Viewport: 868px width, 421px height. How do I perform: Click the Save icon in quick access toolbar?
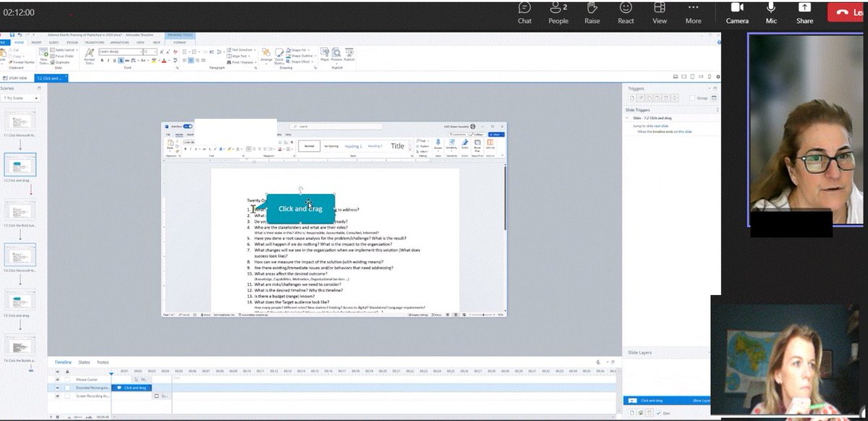coord(12,35)
